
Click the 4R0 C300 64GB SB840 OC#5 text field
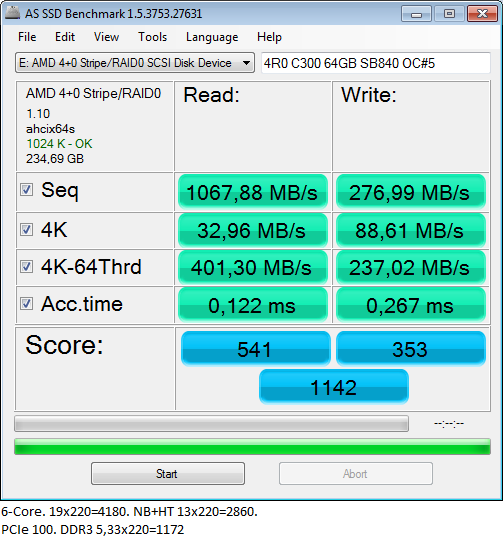coord(376,63)
